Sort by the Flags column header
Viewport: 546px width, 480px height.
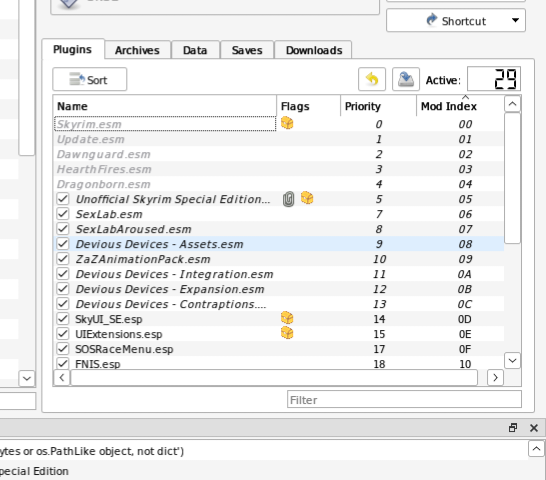click(x=309, y=106)
